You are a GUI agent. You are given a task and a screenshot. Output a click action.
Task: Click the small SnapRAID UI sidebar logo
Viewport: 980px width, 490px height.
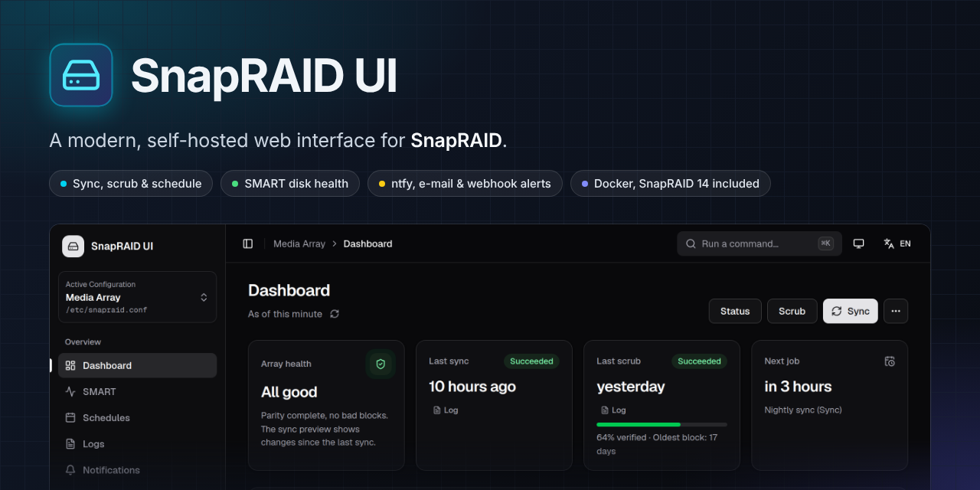[73, 246]
